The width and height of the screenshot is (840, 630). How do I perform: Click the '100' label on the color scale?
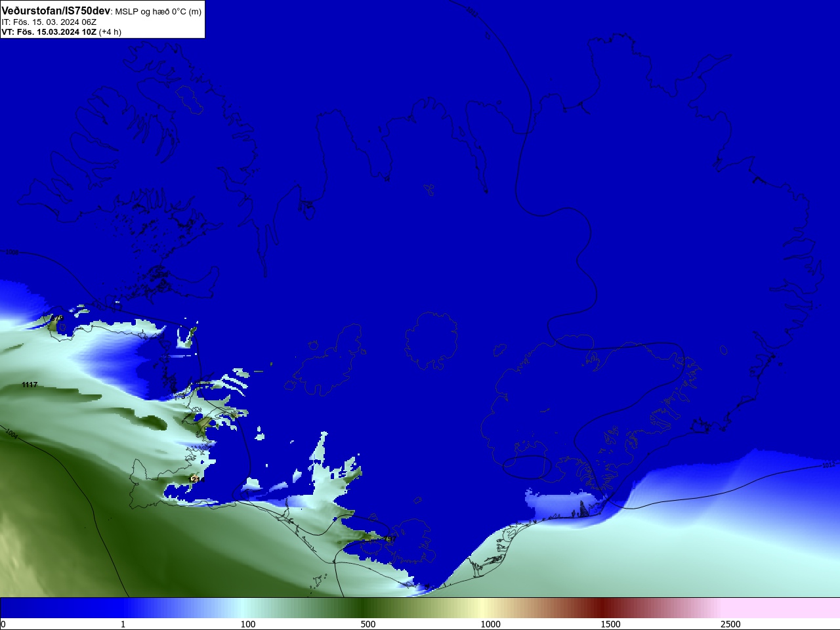[x=247, y=624]
